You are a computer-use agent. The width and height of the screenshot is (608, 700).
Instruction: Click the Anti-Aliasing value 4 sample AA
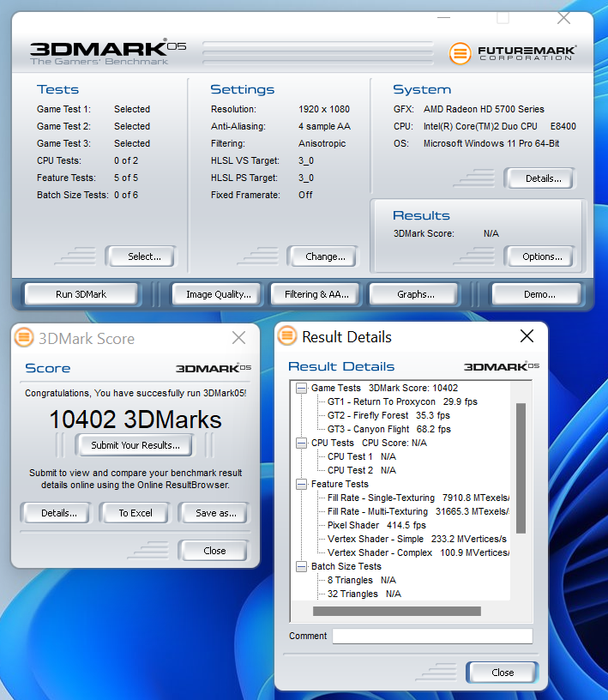pos(324,126)
